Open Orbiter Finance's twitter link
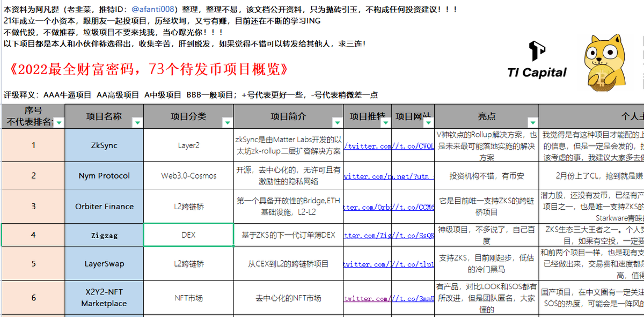Viewport: 644px width, 317px height. pos(367,207)
